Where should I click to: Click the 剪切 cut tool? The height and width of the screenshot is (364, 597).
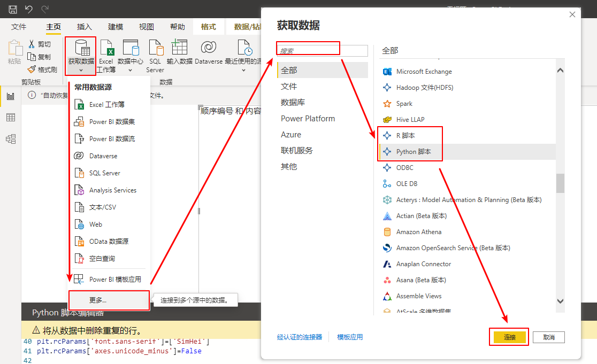click(39, 44)
